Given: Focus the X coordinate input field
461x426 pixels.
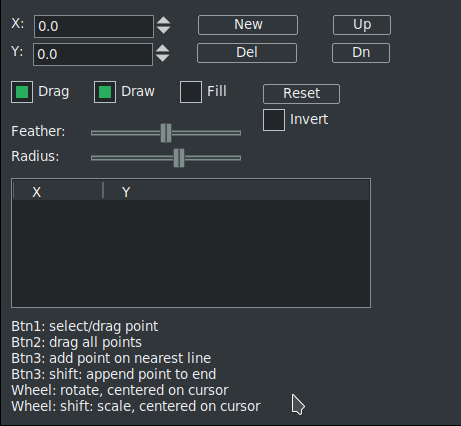Looking at the screenshot, I should click(94, 26).
